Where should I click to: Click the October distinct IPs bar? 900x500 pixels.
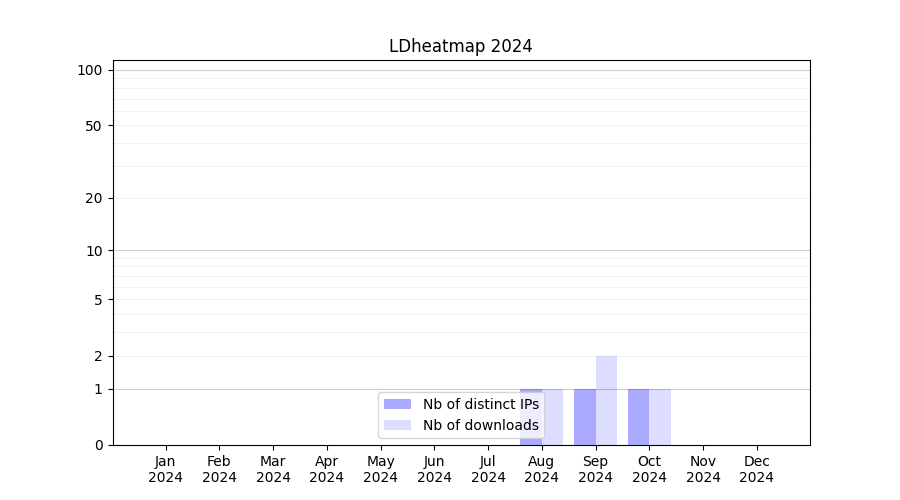(638, 417)
